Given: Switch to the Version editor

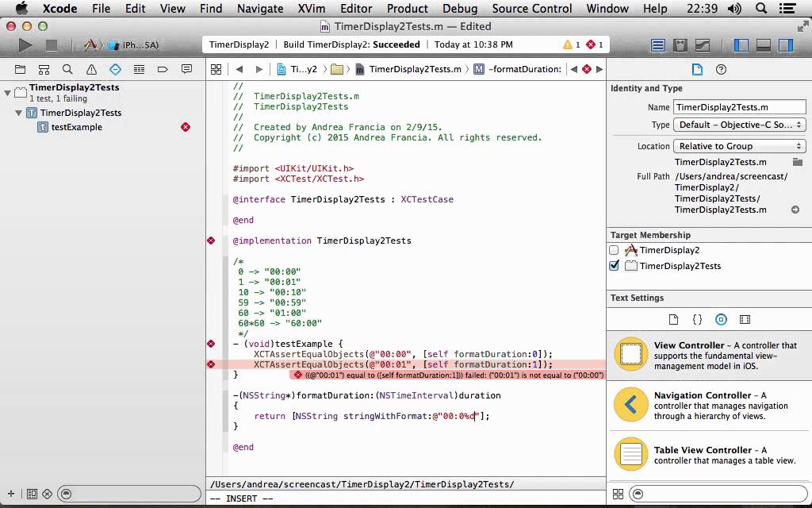Looking at the screenshot, I should coord(703,45).
